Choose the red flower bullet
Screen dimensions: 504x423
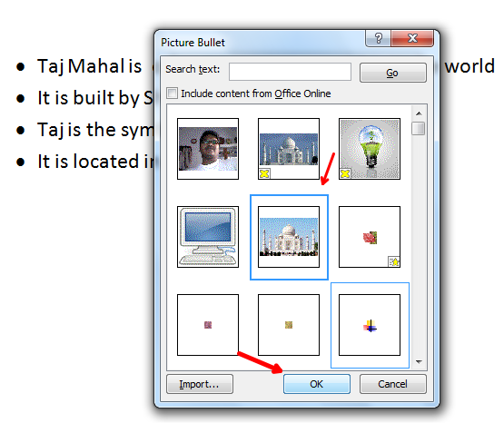pos(370,237)
